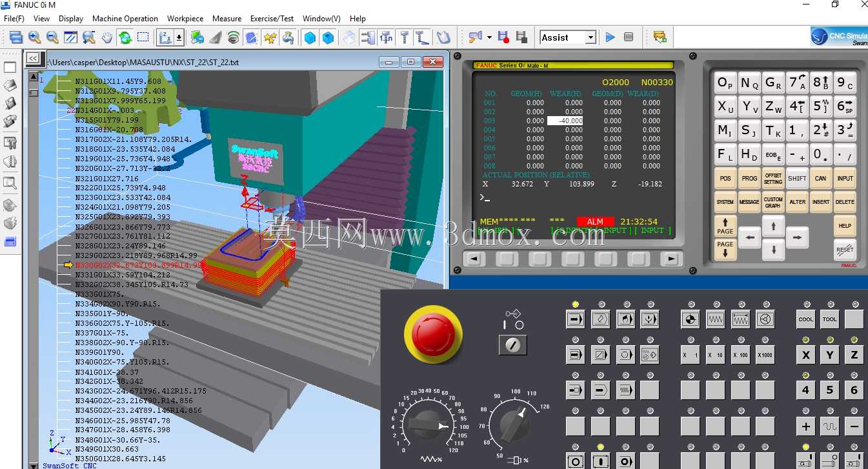Screen dimensions: 868x469
Task: Click the up arrow cursor key
Action: [773, 226]
